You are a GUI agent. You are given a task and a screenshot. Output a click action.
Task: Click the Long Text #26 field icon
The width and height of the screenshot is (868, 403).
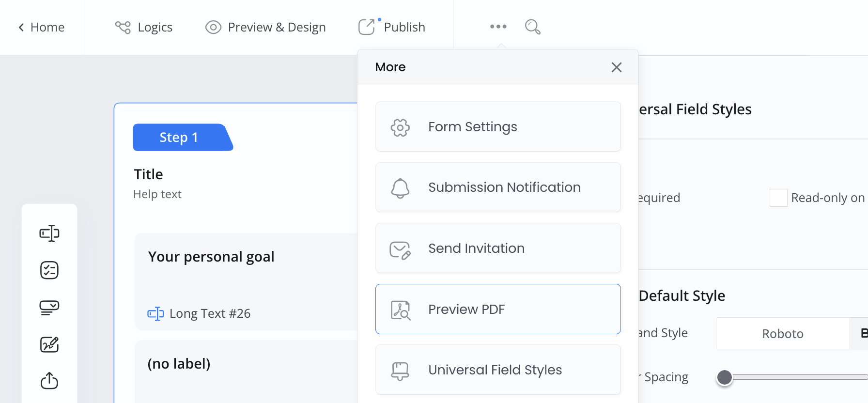tap(155, 313)
